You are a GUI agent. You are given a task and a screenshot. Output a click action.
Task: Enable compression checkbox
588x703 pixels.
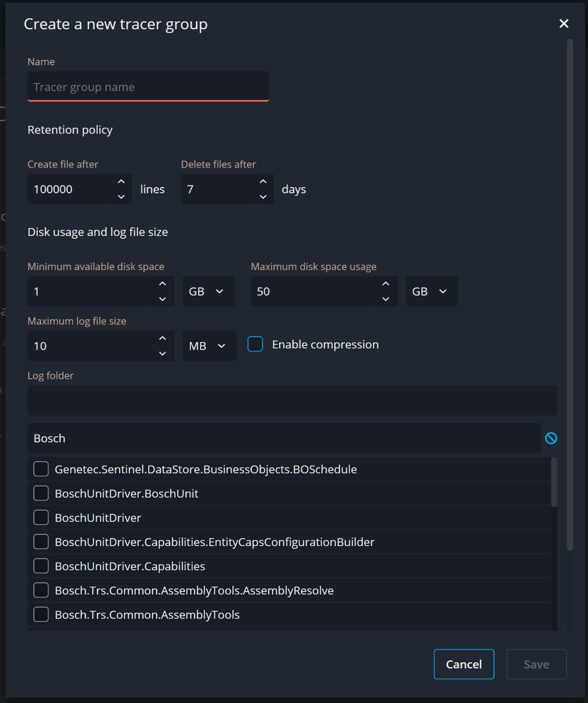tap(255, 344)
